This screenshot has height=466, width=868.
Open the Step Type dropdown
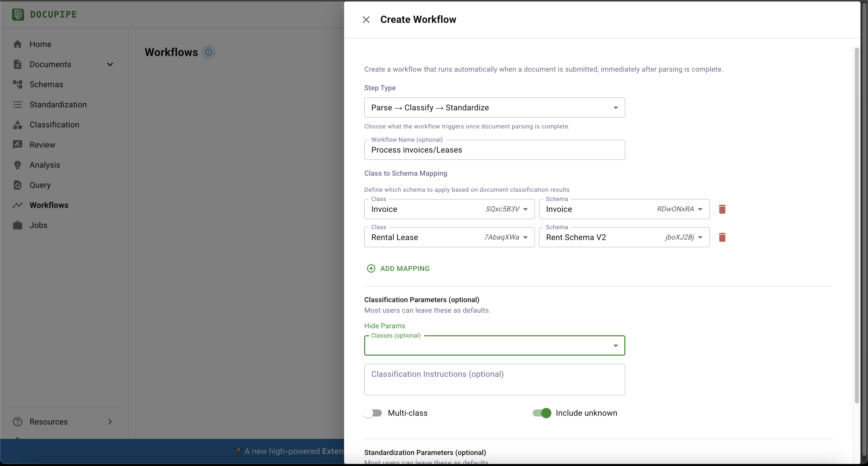pos(494,108)
